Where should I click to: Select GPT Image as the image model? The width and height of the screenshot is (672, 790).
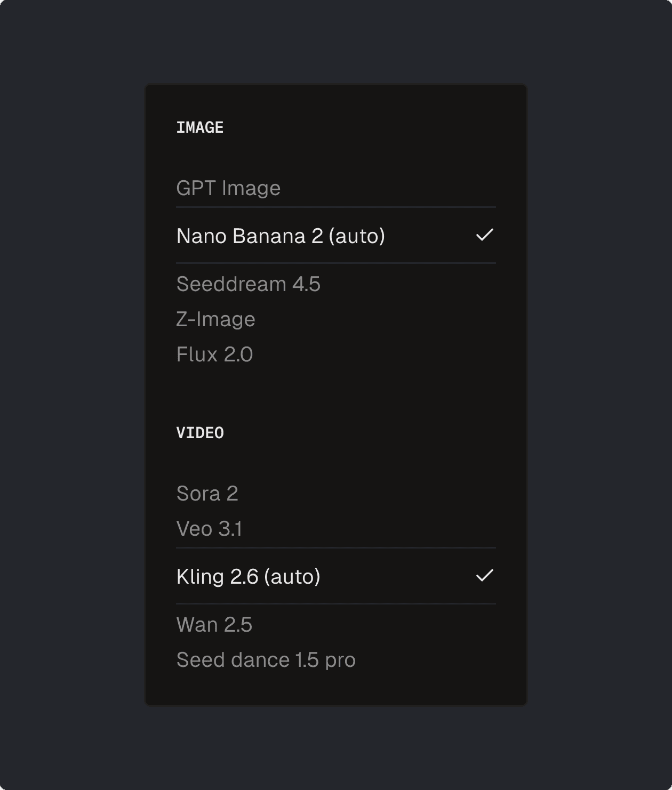[x=228, y=188]
